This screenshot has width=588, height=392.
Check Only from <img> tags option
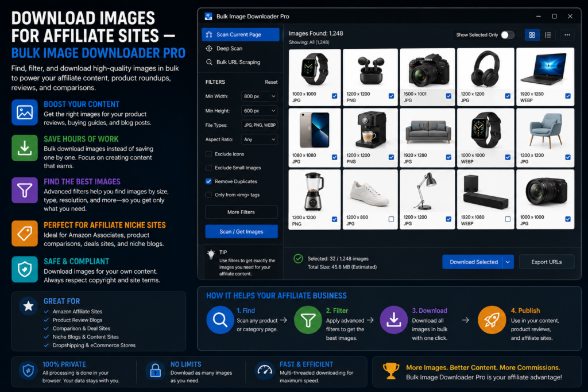208,195
